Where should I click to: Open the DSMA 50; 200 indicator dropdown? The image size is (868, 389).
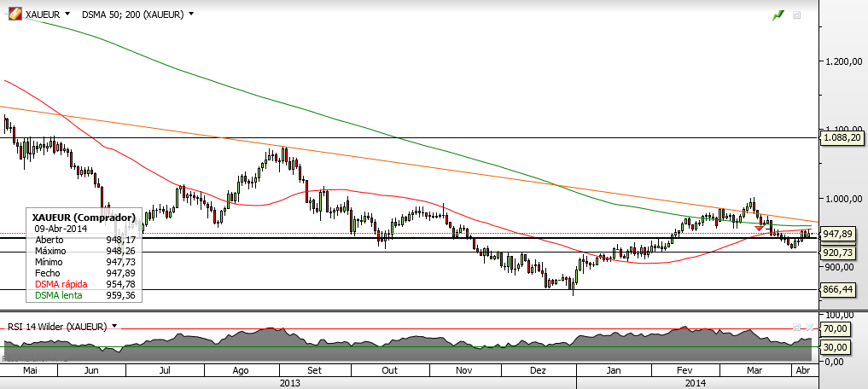[x=191, y=14]
